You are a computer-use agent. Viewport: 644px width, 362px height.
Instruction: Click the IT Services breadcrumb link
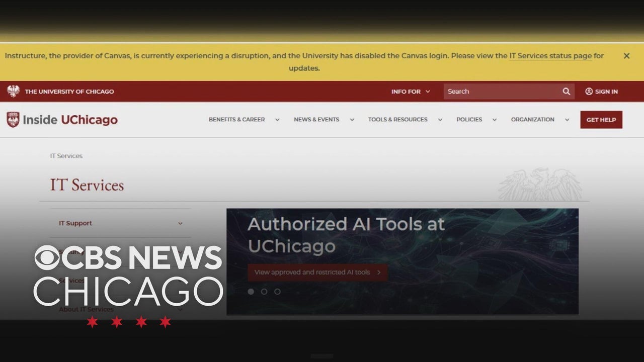click(x=66, y=156)
